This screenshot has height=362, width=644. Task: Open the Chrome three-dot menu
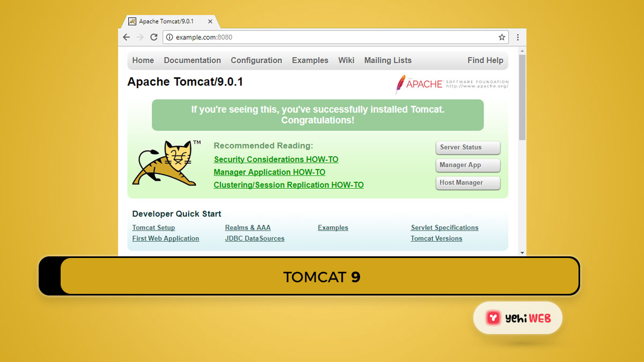(x=517, y=37)
